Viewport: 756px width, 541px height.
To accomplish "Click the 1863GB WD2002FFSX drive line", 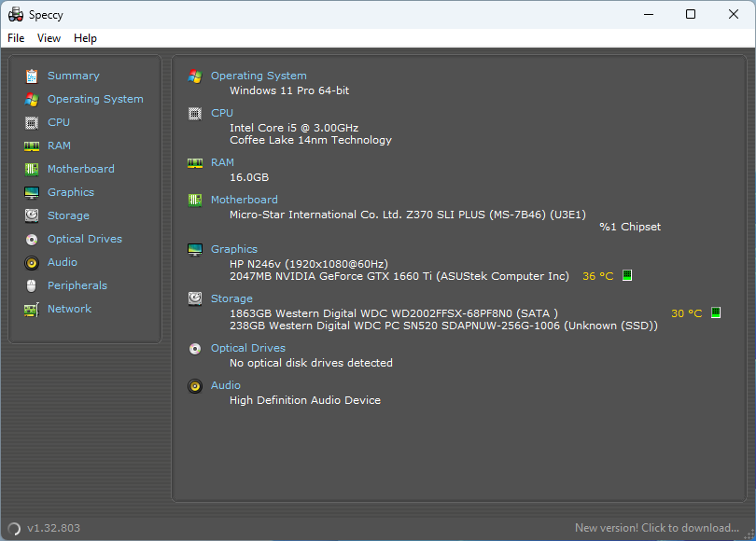I will [394, 313].
